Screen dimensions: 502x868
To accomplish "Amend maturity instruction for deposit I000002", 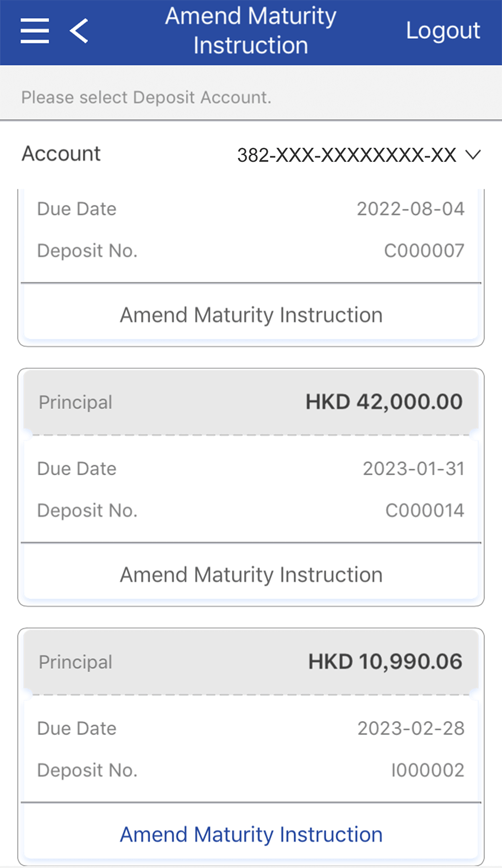I will coord(251,834).
